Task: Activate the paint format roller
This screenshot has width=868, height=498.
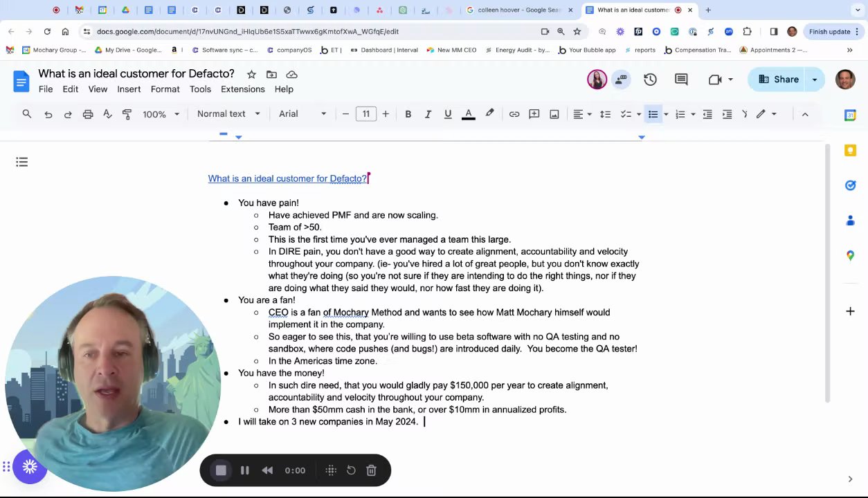Action: click(127, 114)
